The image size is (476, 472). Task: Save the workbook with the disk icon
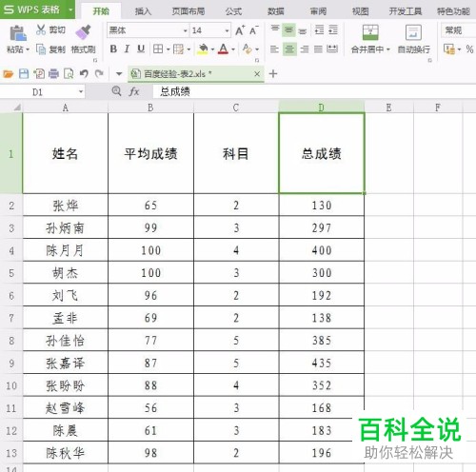click(24, 74)
